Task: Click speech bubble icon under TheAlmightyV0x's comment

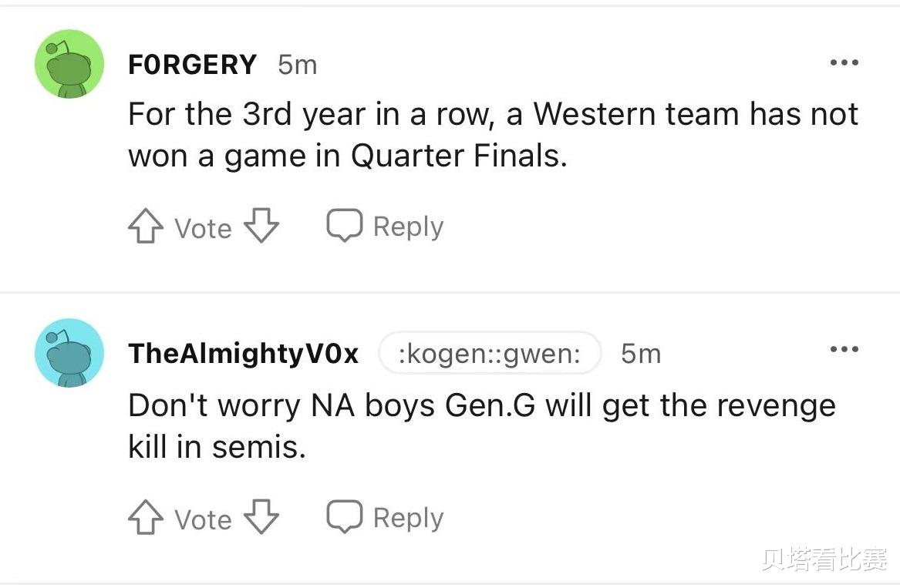Action: point(345,516)
